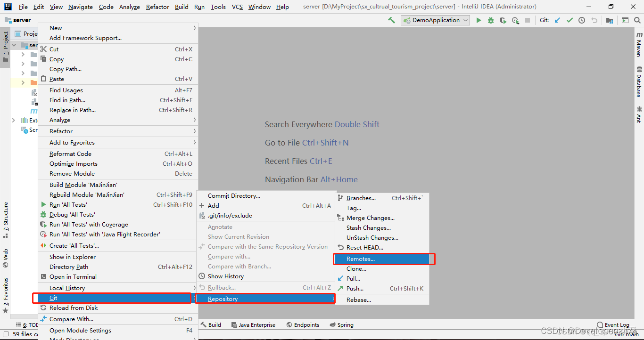Choose Push... in Repository submenu
The width and height of the screenshot is (644, 340).
click(x=382, y=289)
